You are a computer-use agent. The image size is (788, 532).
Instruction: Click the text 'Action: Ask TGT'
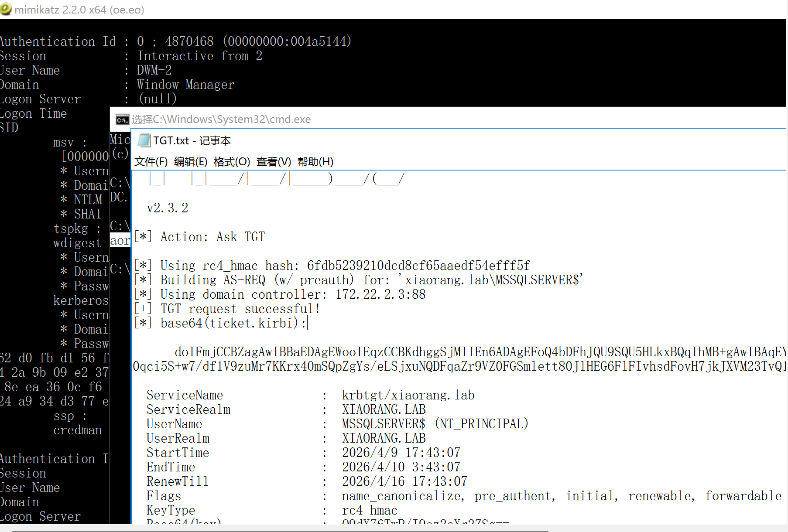(212, 237)
